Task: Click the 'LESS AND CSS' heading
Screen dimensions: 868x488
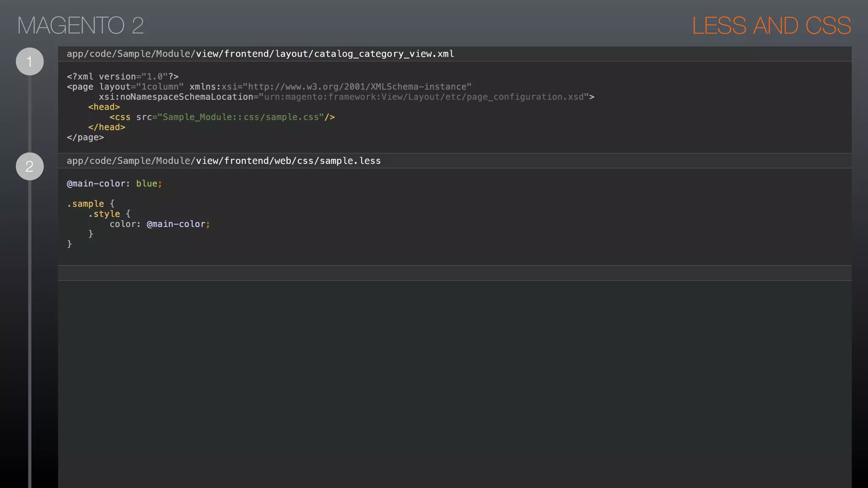Action: click(771, 25)
